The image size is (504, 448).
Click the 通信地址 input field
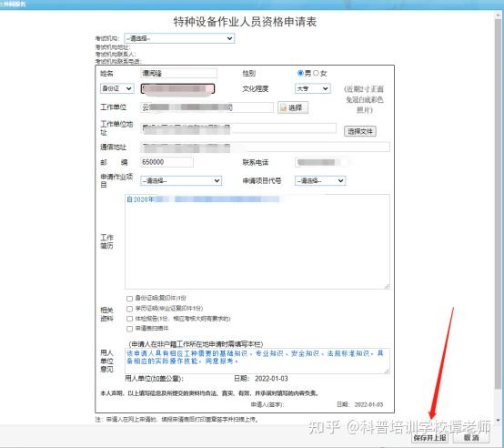tap(265, 147)
